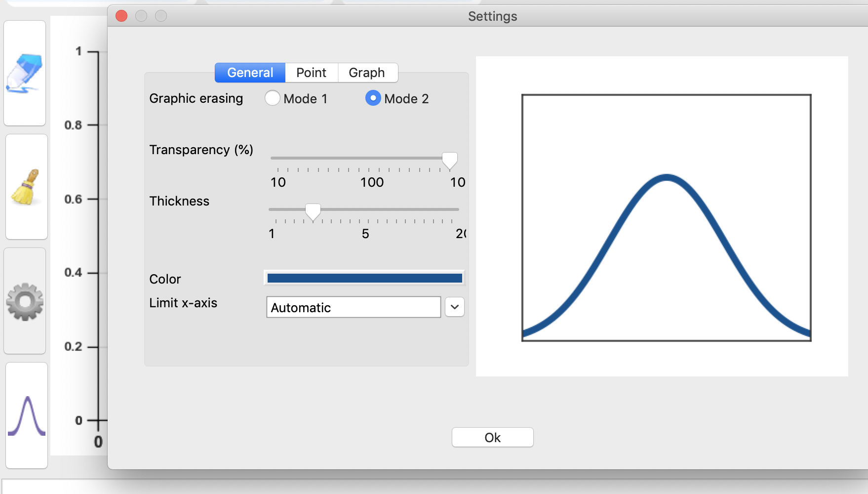The width and height of the screenshot is (868, 494).
Task: Click the Transparency slider handle
Action: [x=450, y=160]
